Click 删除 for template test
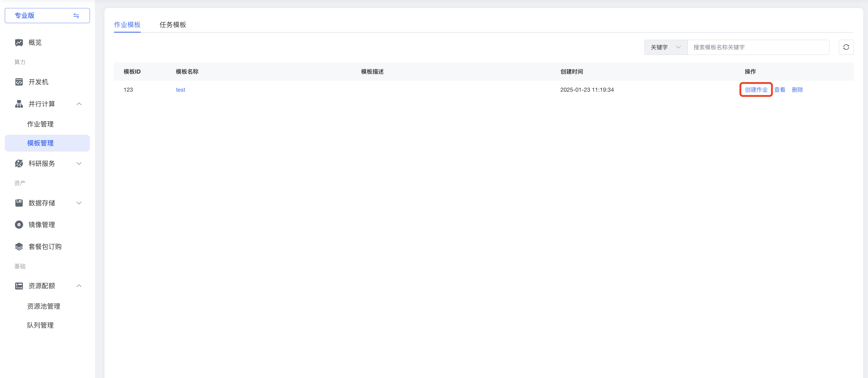Screen dimensions: 868x378 (797, 90)
